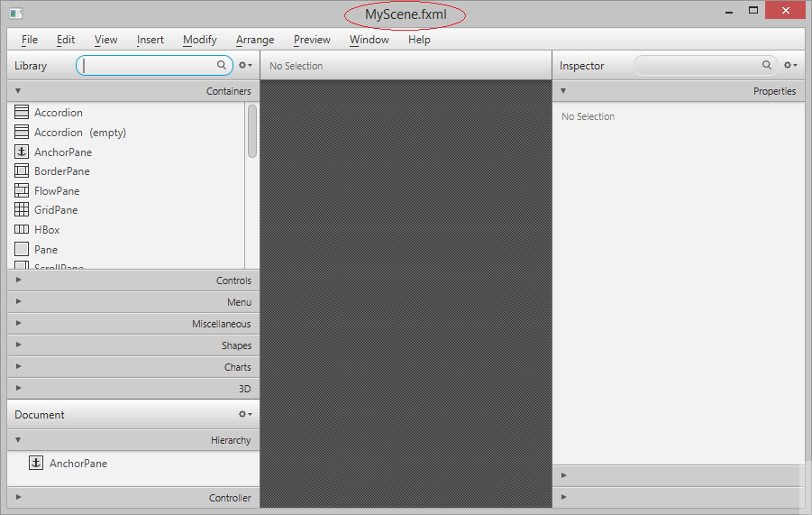Click the Pane container icon
Screen dimensions: 812x515
(x=22, y=249)
